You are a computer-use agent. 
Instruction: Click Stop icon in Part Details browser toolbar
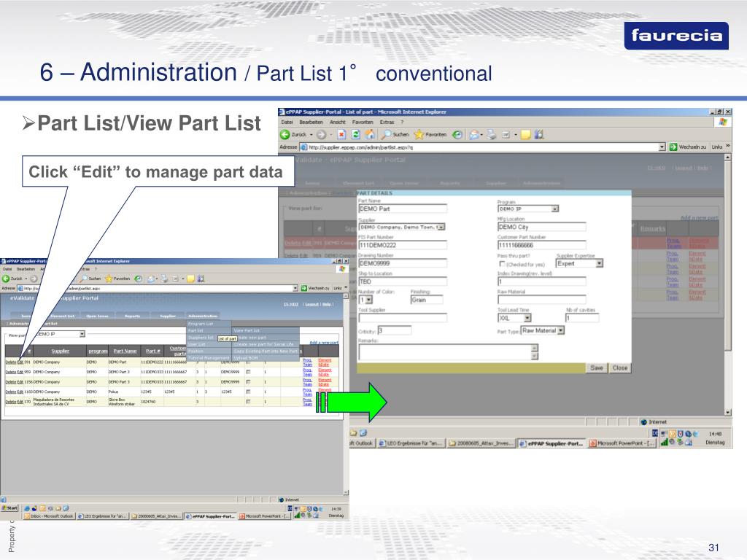point(341,135)
